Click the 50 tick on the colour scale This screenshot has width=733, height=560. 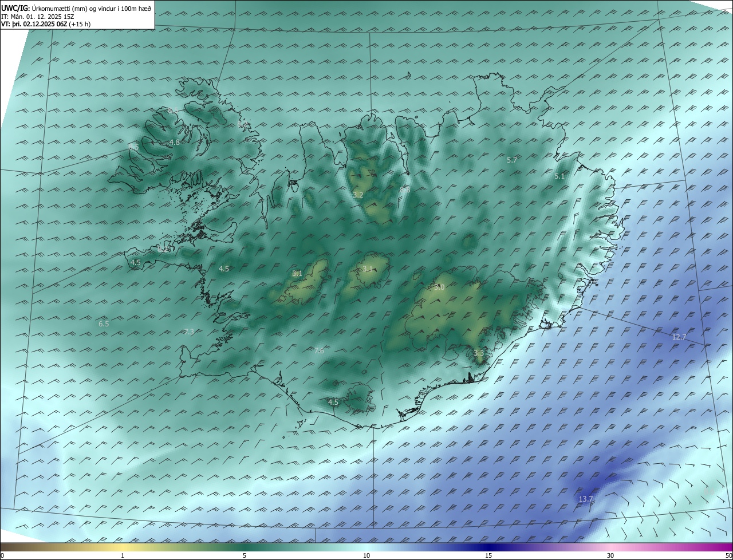coord(728,555)
